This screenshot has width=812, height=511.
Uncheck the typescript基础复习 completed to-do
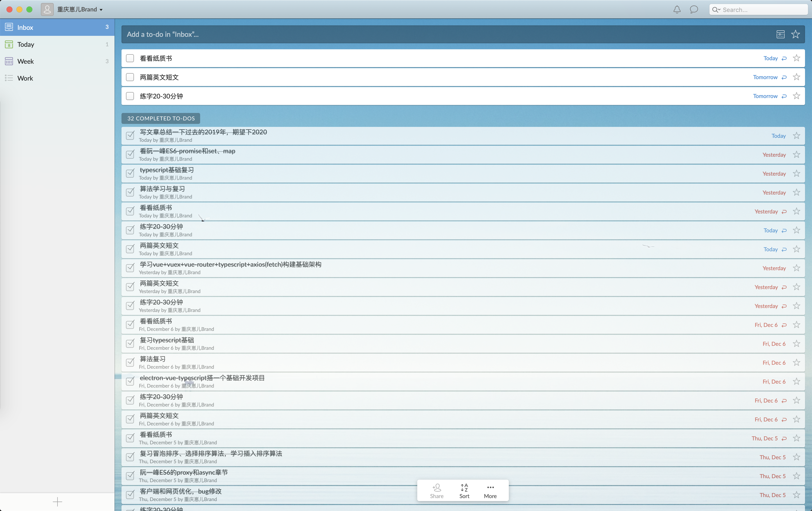pyautogui.click(x=130, y=173)
